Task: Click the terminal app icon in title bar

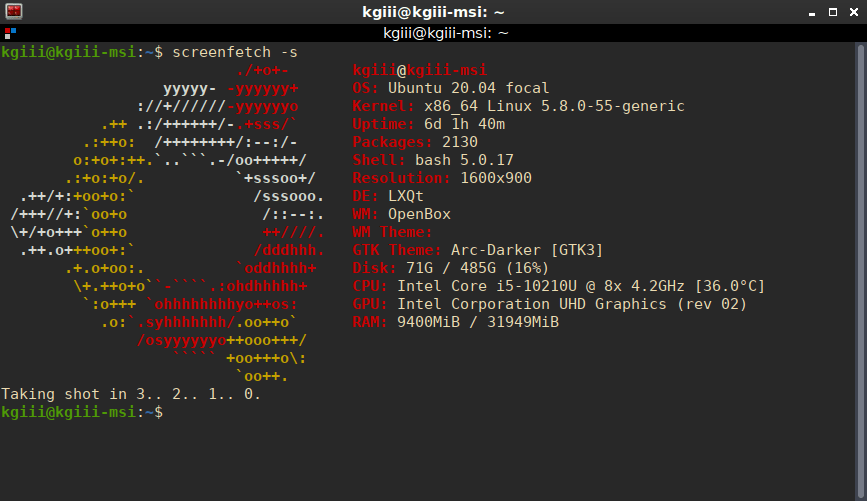Action: click(x=13, y=11)
